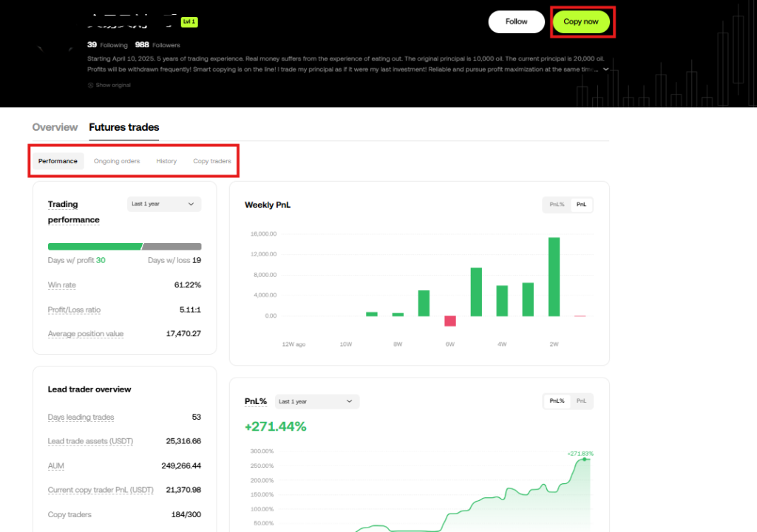Click the Win rate label for its tooltip

[x=61, y=284]
